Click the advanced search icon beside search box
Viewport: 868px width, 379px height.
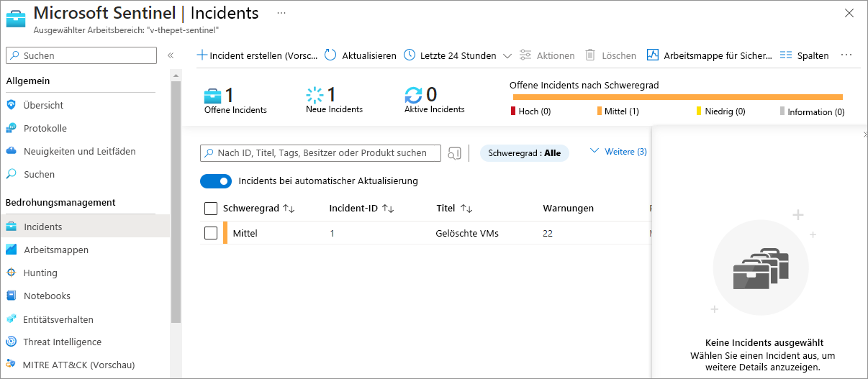coord(454,152)
